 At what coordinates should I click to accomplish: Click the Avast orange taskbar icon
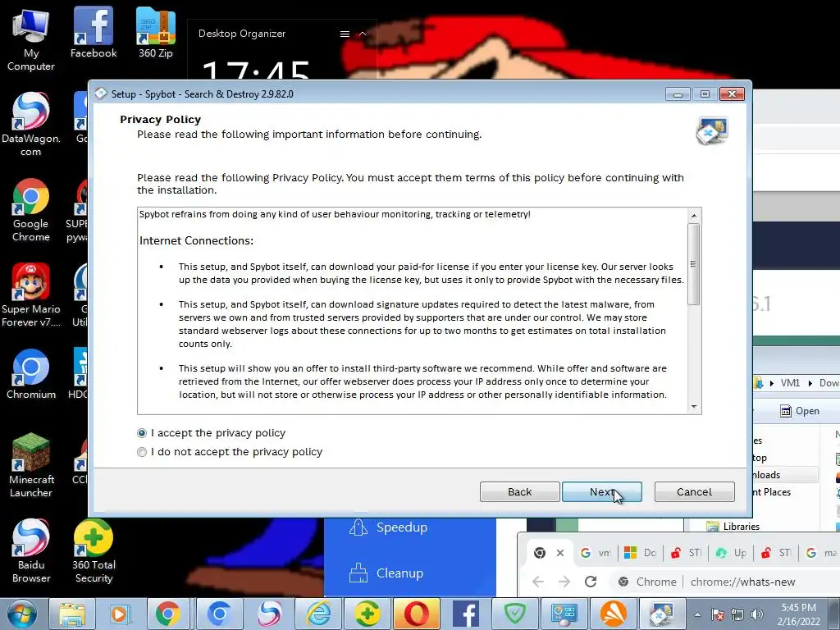click(x=614, y=614)
